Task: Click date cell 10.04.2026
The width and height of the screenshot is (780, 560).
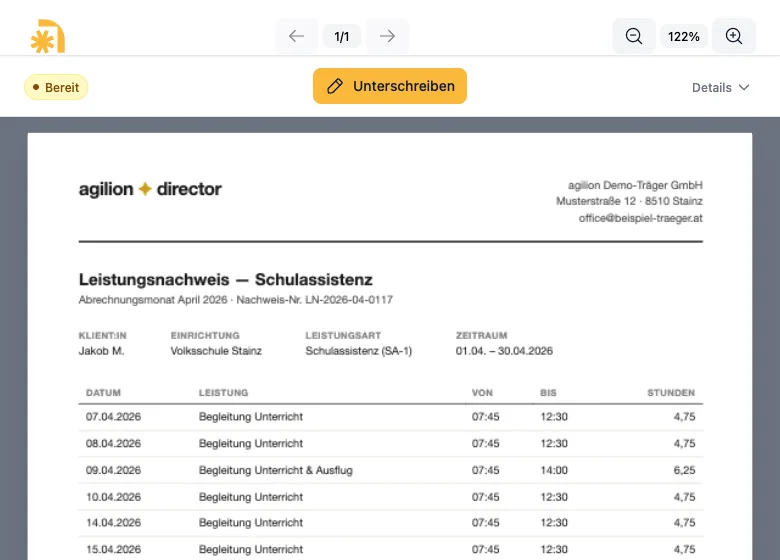Action: pyautogui.click(x=113, y=497)
